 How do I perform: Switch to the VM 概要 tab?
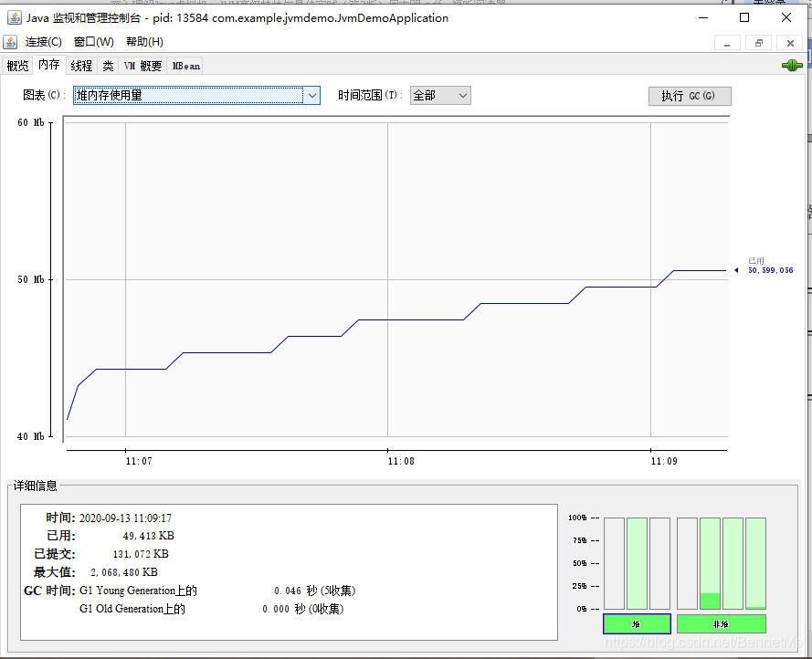click(142, 66)
